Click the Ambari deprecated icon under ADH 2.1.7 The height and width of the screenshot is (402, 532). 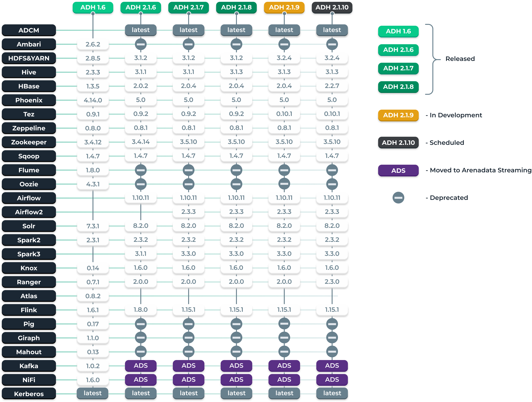coord(189,44)
